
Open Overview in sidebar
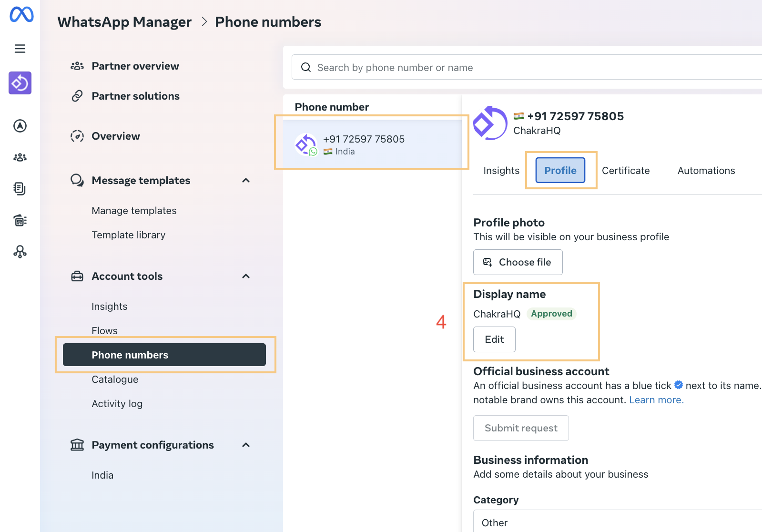pos(116,136)
